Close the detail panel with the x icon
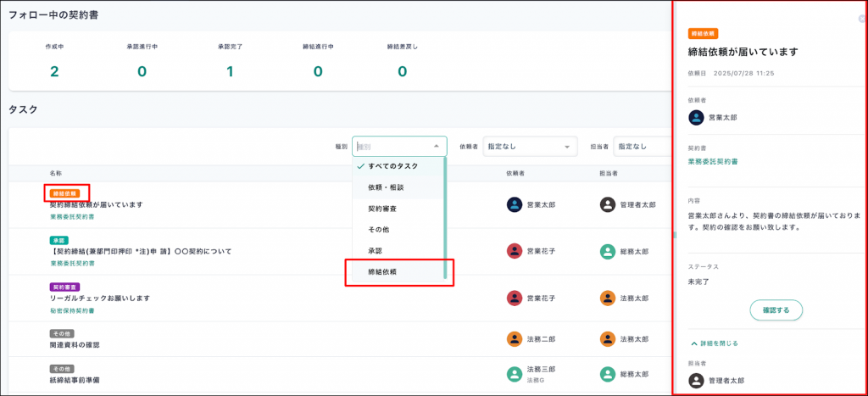The image size is (868, 396). coord(862,19)
